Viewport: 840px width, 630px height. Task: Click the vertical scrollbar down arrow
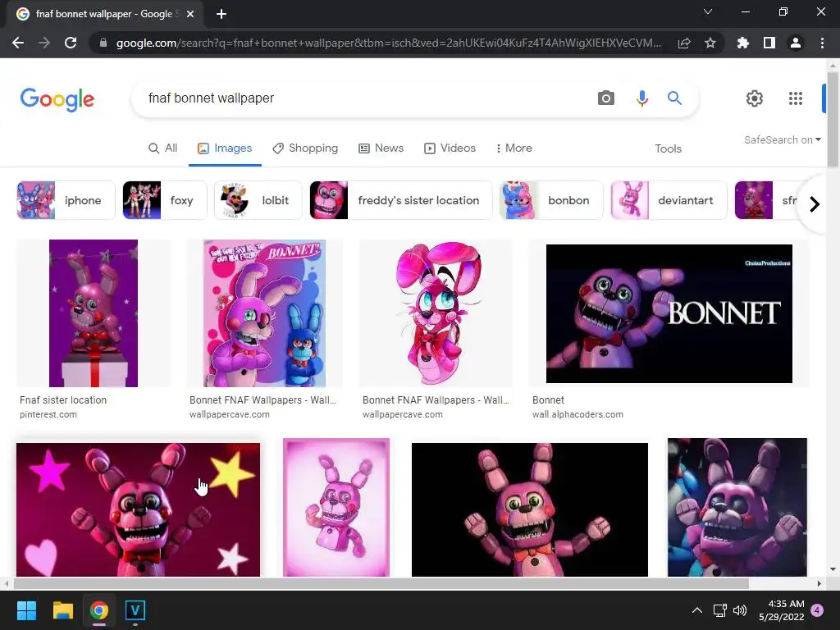point(833,570)
